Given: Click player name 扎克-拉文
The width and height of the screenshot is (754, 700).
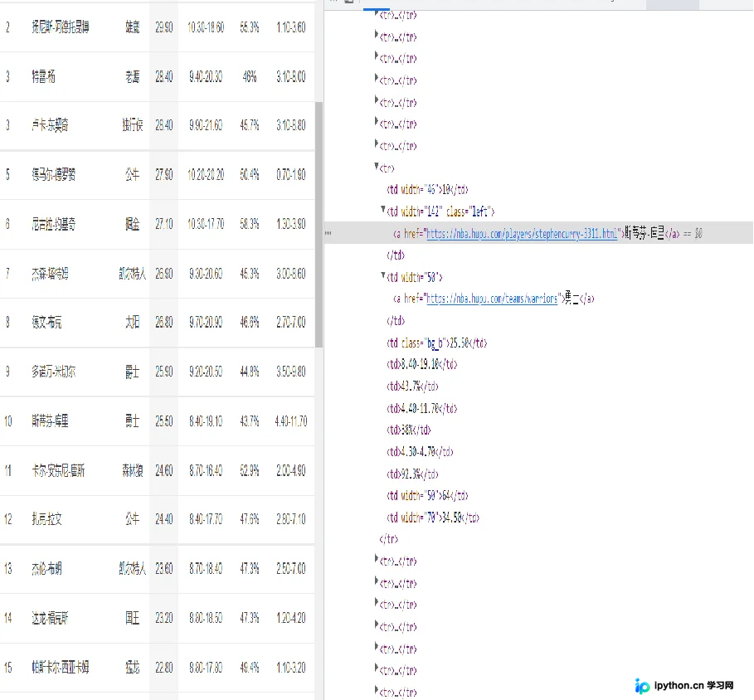Looking at the screenshot, I should (x=46, y=519).
